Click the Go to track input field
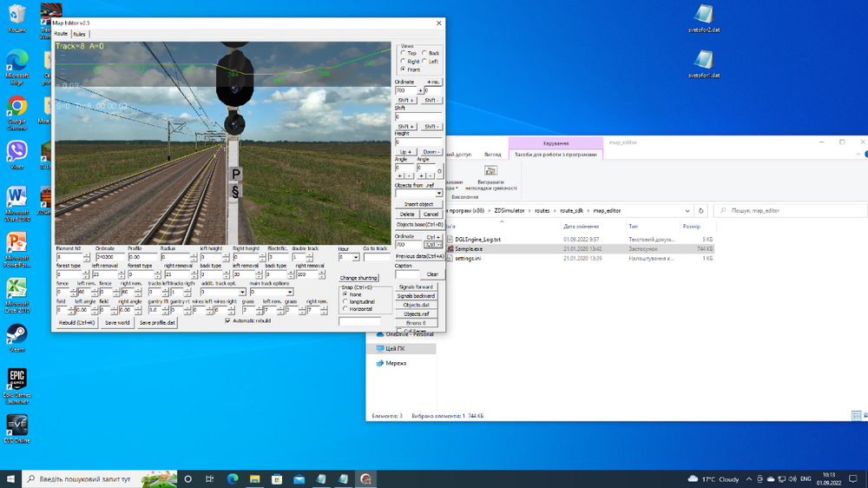 coord(378,258)
